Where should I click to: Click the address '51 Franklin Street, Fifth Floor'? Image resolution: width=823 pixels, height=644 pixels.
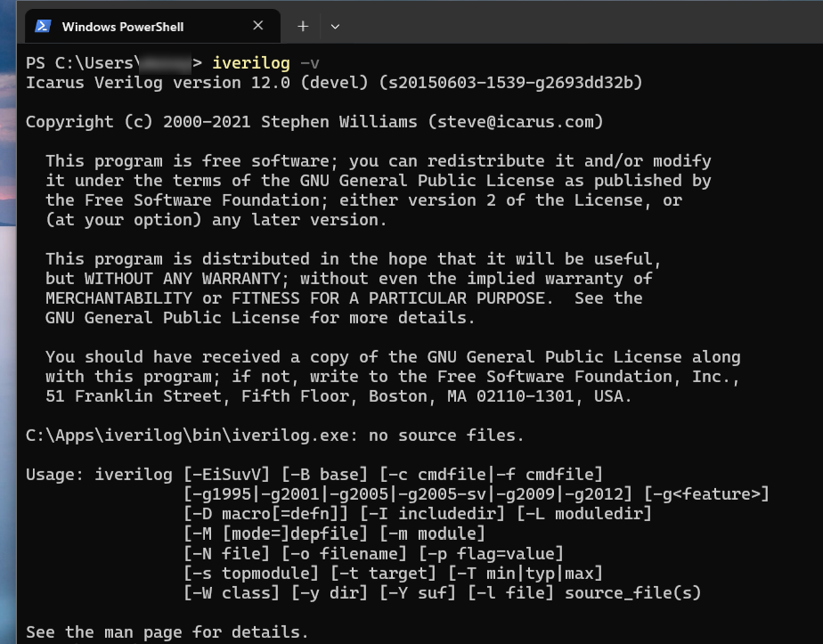click(197, 396)
